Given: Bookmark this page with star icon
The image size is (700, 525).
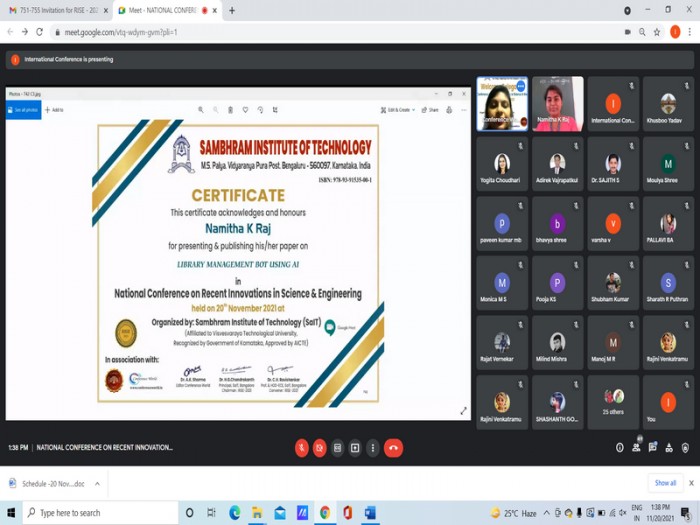Looking at the screenshot, I should point(657,32).
